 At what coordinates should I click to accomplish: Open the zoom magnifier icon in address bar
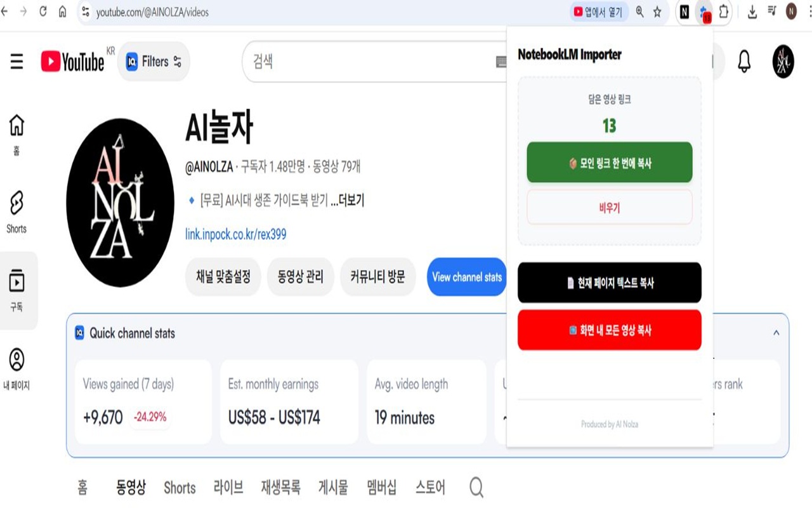click(x=639, y=11)
